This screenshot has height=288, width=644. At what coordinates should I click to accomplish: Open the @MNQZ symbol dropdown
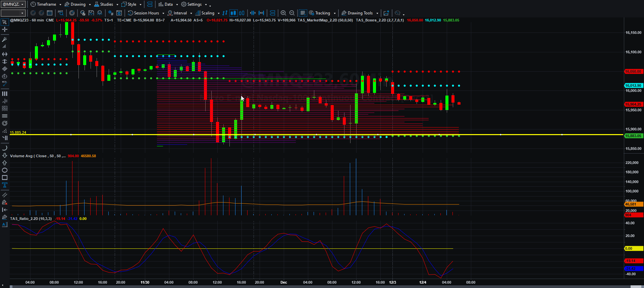[x=13, y=4]
